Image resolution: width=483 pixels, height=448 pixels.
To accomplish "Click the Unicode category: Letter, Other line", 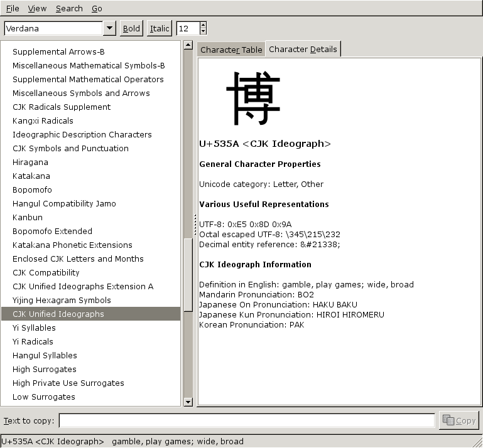I will [x=261, y=184].
